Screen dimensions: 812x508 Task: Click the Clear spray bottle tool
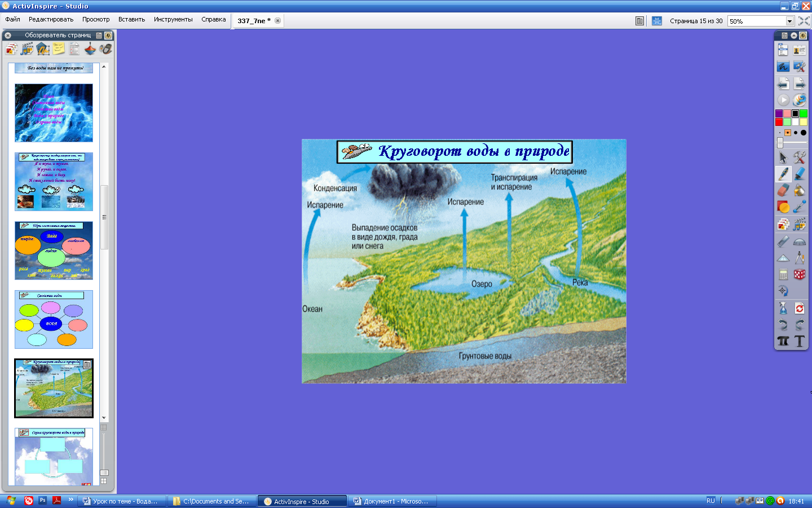click(x=783, y=308)
